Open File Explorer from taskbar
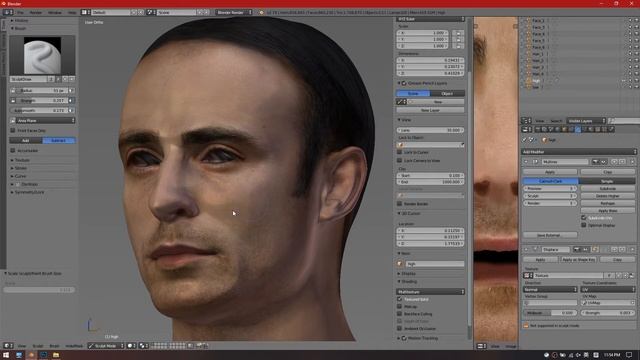640x360 pixels. (56, 355)
